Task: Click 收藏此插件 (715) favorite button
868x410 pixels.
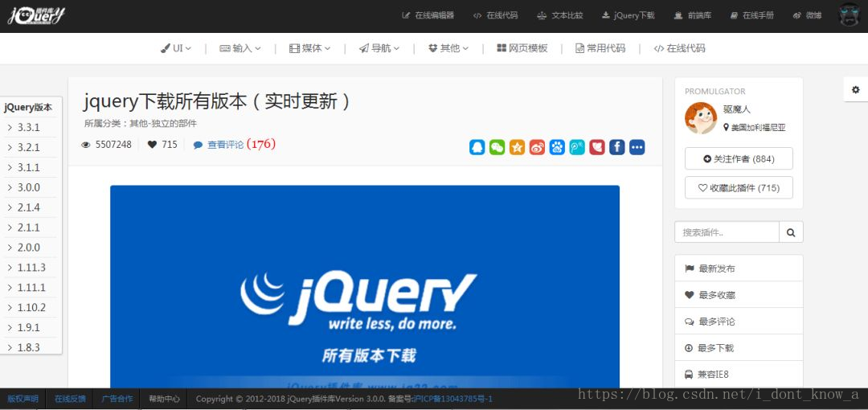Action: click(739, 188)
